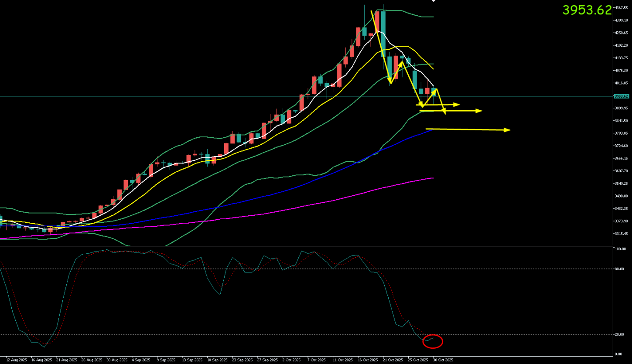Select the shortest yellow horizontal arrow
This screenshot has height=364, width=632.
tap(438, 105)
